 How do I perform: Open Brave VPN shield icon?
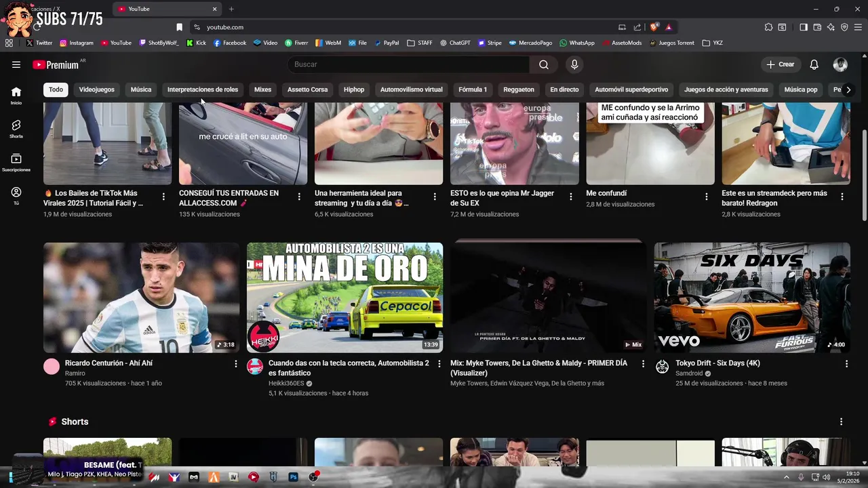coord(844,27)
